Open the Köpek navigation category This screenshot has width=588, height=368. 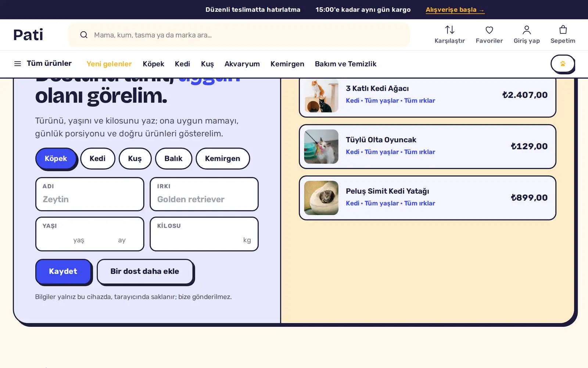[153, 64]
